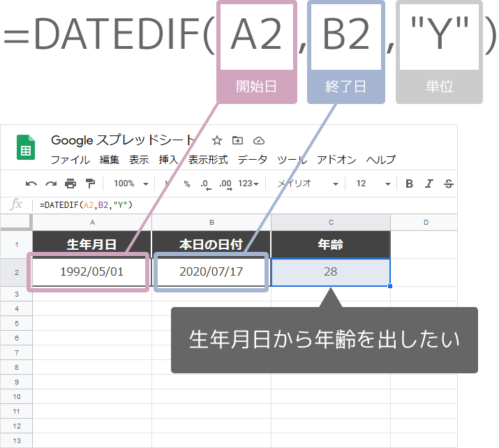Click the 生年月日 header cell
The image size is (499, 448).
[x=92, y=245]
